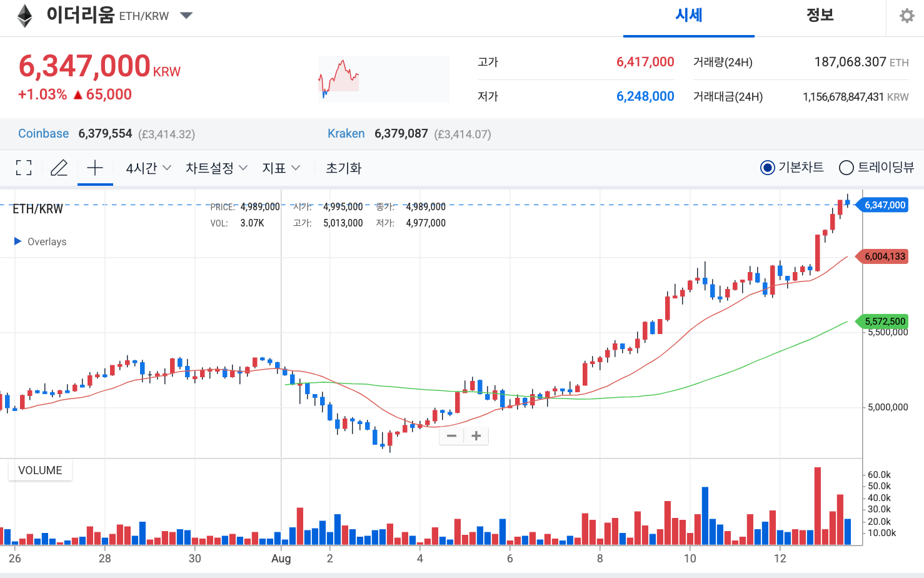Select the 기본차트 radio button
The height and width of the screenshot is (578, 924).
pos(768,168)
